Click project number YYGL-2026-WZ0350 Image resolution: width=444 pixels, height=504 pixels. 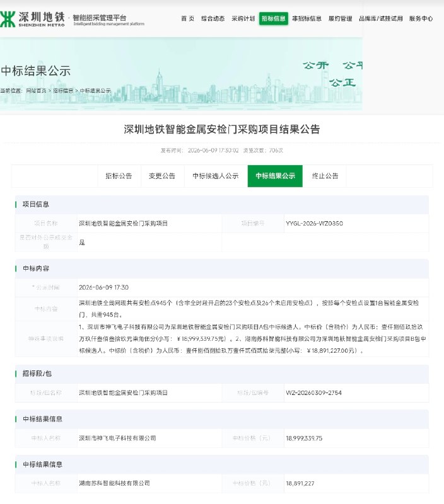(314, 224)
